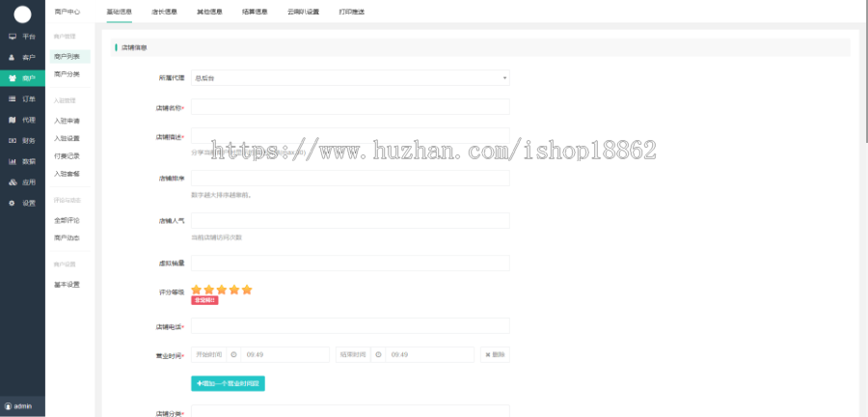Open the 数据 chart icon in sidebar
868x417 pixels.
13,162
